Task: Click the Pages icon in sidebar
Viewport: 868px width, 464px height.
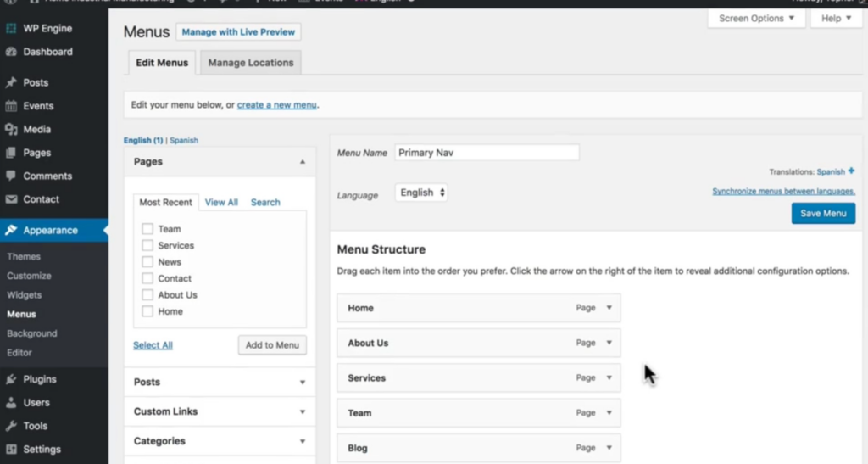Action: (x=11, y=154)
